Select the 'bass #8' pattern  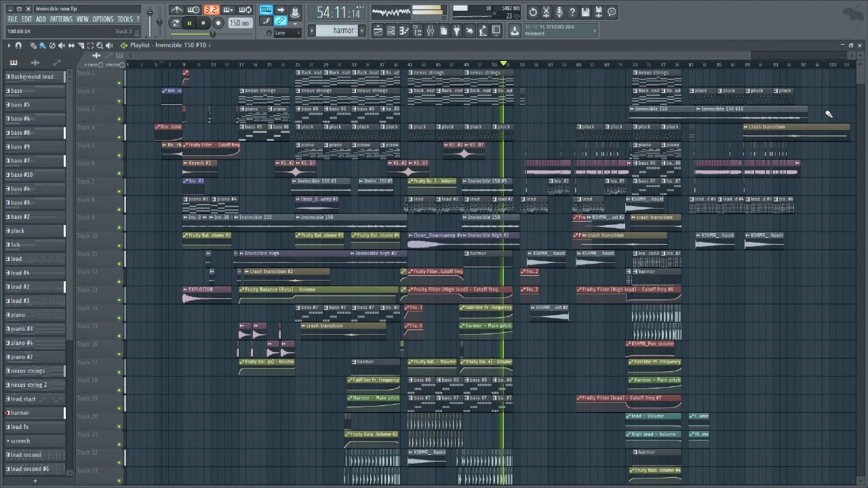35,133
